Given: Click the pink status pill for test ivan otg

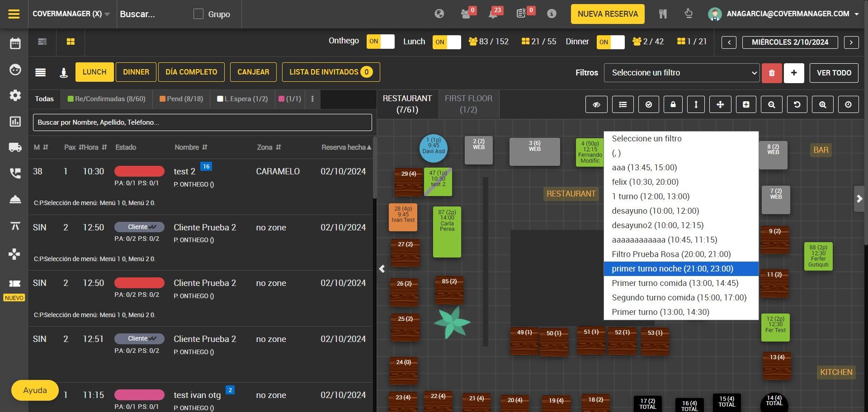Looking at the screenshot, I should coord(139,395).
